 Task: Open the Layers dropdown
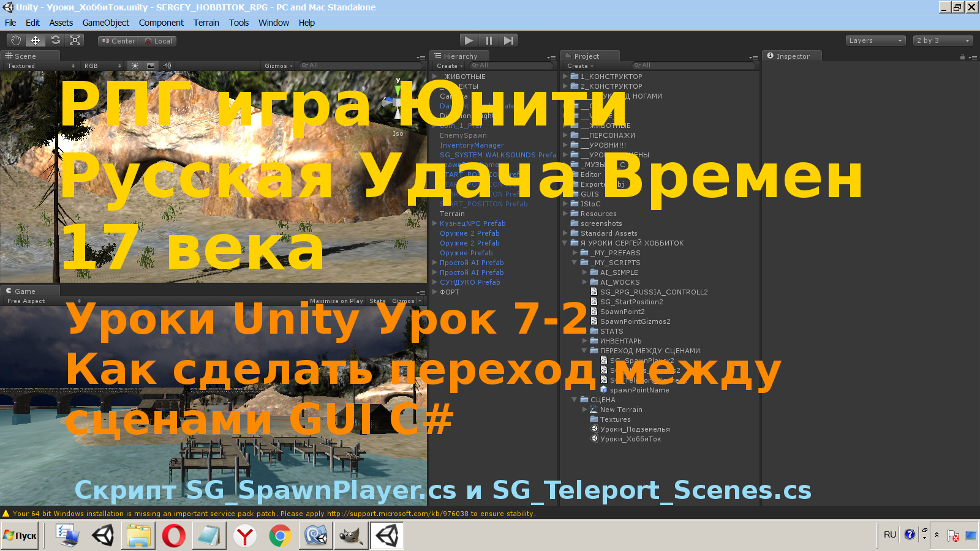(875, 40)
